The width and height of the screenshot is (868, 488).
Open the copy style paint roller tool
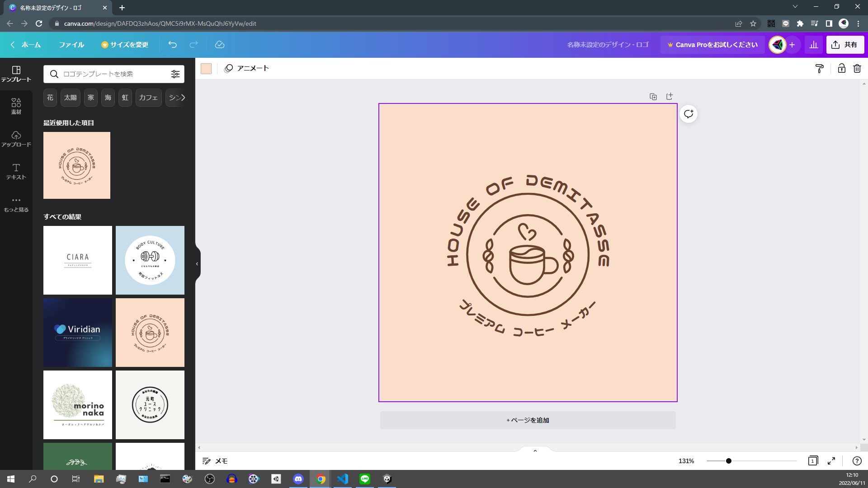click(x=819, y=69)
